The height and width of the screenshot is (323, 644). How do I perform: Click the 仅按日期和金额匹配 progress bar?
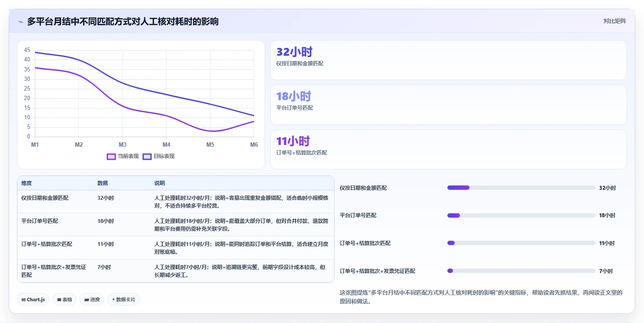click(521, 188)
